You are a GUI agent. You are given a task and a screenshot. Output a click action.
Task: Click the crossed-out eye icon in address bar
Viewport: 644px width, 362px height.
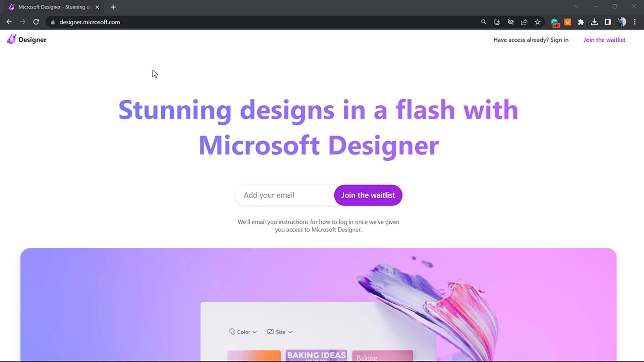click(511, 22)
